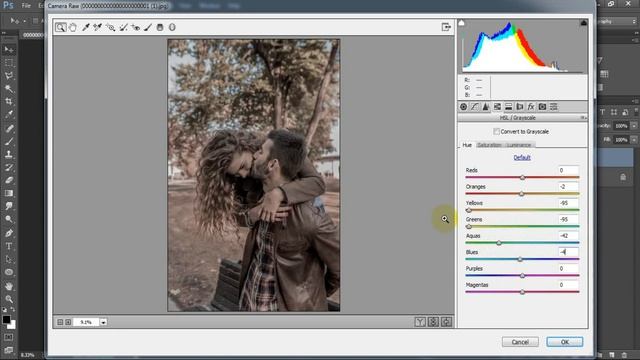Select Photoshop Lasso tool in left toolbar

[x=9, y=76]
